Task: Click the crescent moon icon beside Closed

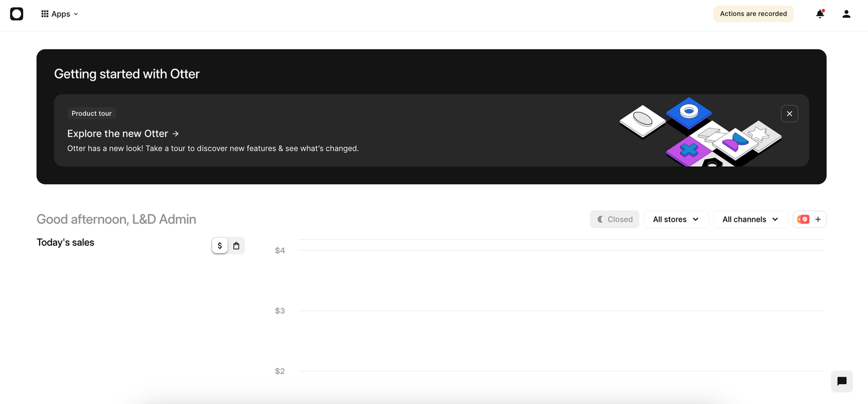Action: click(600, 219)
